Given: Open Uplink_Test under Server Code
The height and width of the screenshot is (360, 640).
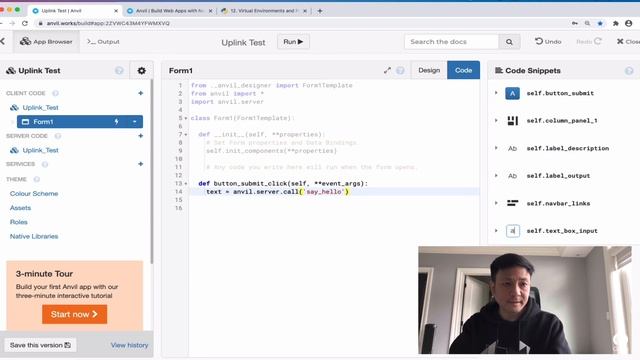Looking at the screenshot, I should (40, 150).
